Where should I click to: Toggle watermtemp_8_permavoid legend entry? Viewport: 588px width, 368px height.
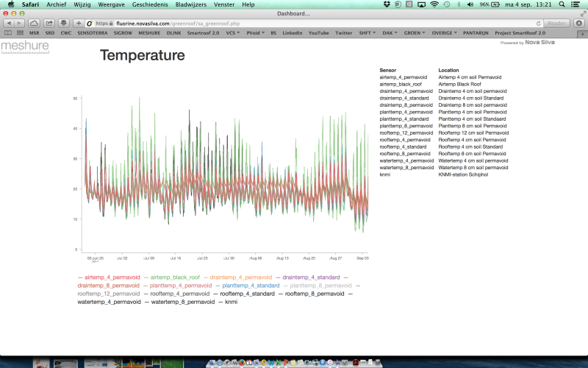(x=179, y=302)
